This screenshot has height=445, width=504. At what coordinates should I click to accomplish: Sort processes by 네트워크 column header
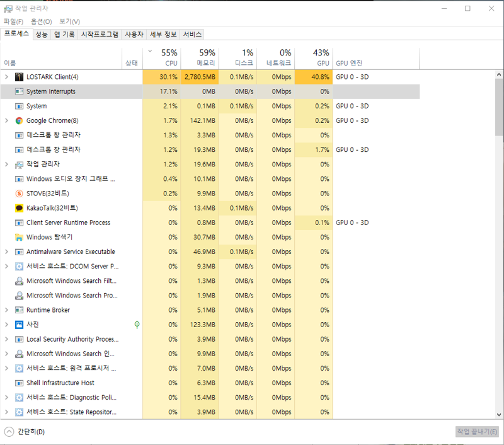(276, 58)
